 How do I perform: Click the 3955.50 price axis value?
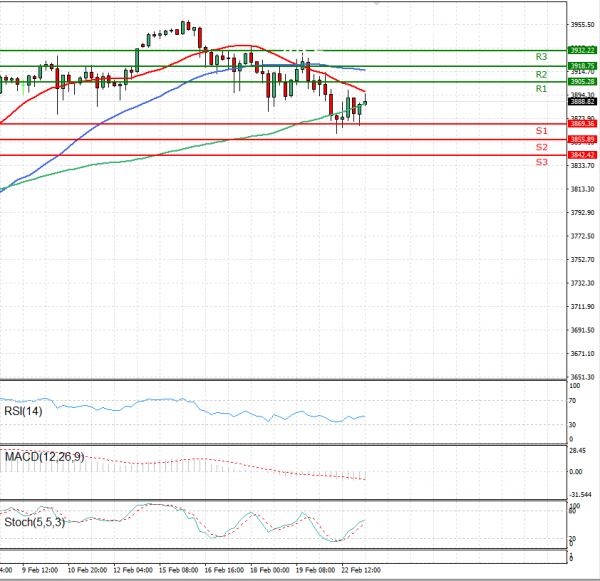click(582, 24)
